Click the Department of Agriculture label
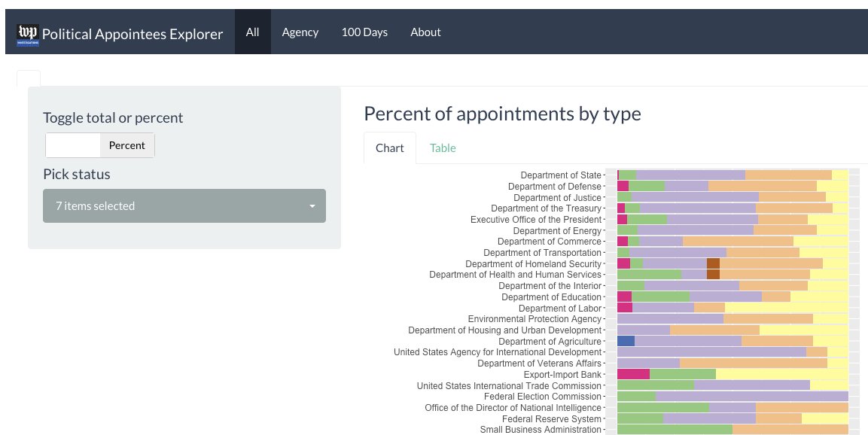This screenshot has width=868, height=435. pyautogui.click(x=550, y=342)
